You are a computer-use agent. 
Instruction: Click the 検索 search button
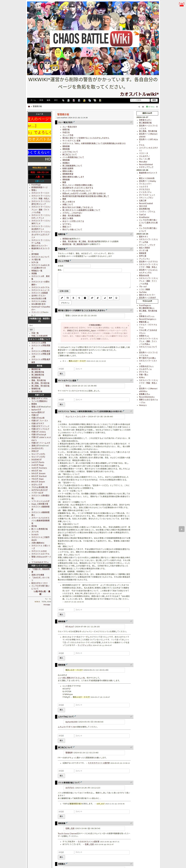point(154,100)
